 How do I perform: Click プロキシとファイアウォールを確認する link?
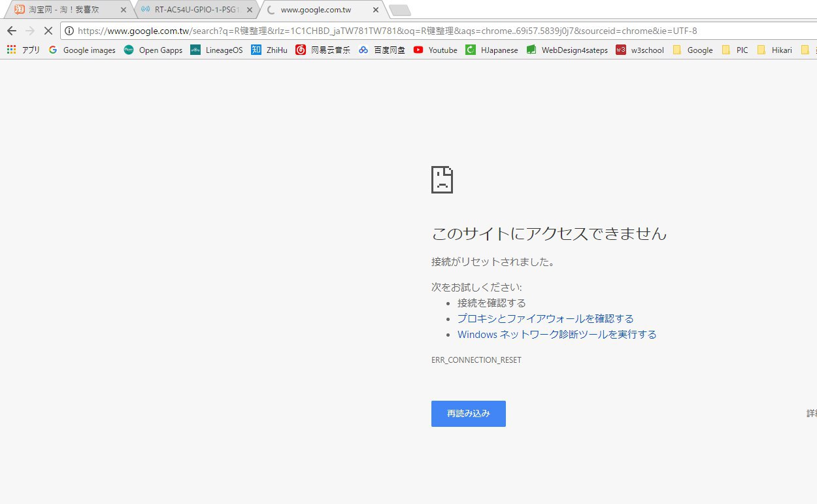[545, 318]
